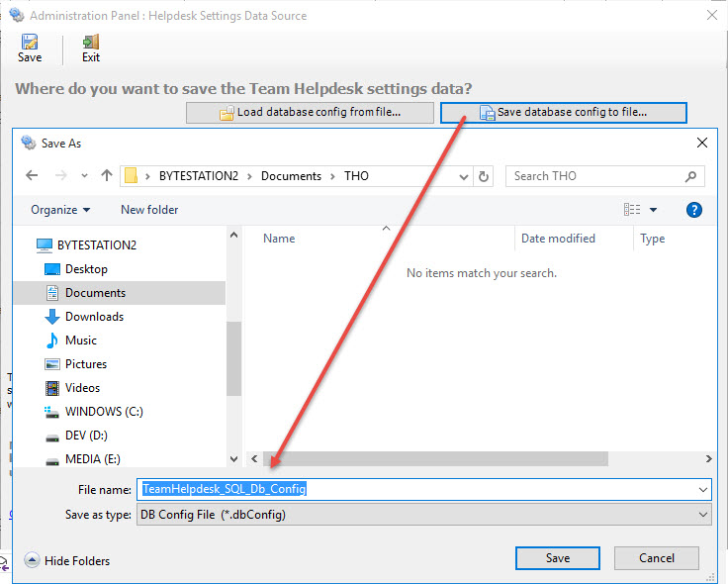Image resolution: width=728 pixels, height=584 pixels.
Task: Click the Documents breadcrumb in address bar
Action: (291, 176)
